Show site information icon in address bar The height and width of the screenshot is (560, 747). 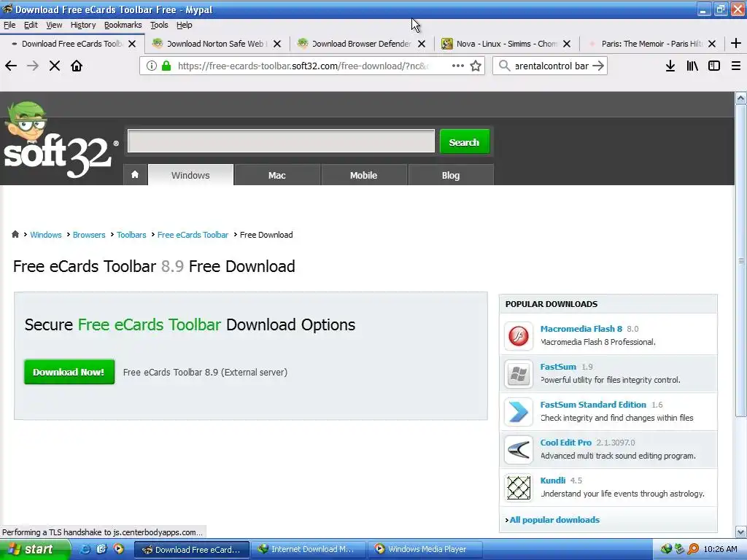coord(152,66)
